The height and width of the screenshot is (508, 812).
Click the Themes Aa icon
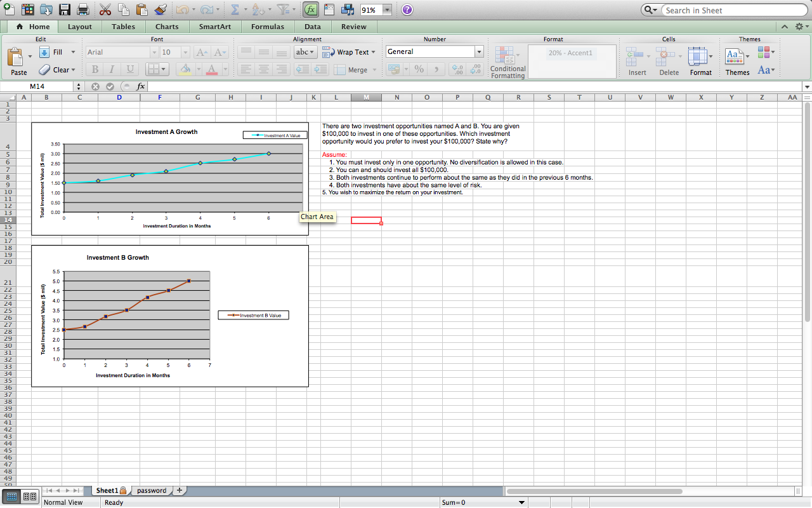tap(735, 56)
